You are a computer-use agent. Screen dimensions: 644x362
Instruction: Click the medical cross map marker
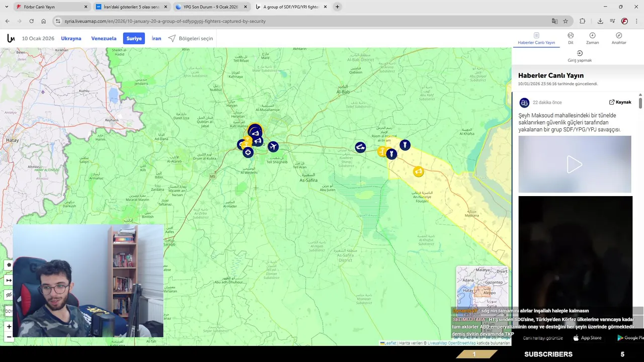248,152
